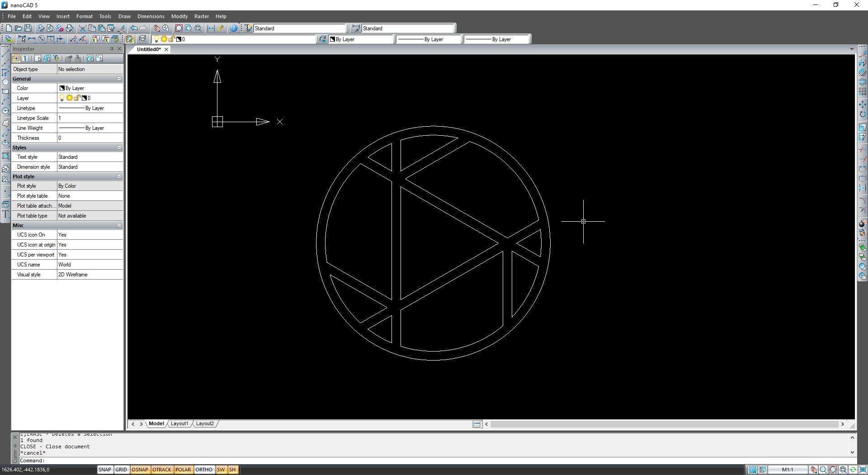Open the Draw menu
Screen dimensions: 868x475
(x=124, y=16)
